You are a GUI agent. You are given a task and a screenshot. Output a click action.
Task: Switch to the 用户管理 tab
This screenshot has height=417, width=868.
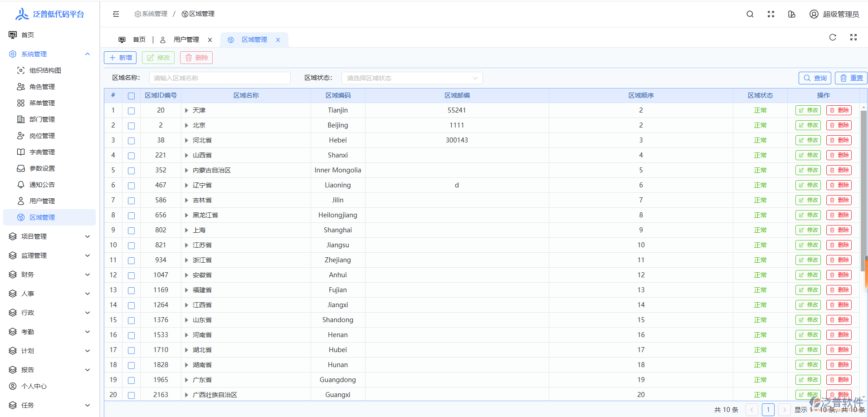[x=186, y=40]
